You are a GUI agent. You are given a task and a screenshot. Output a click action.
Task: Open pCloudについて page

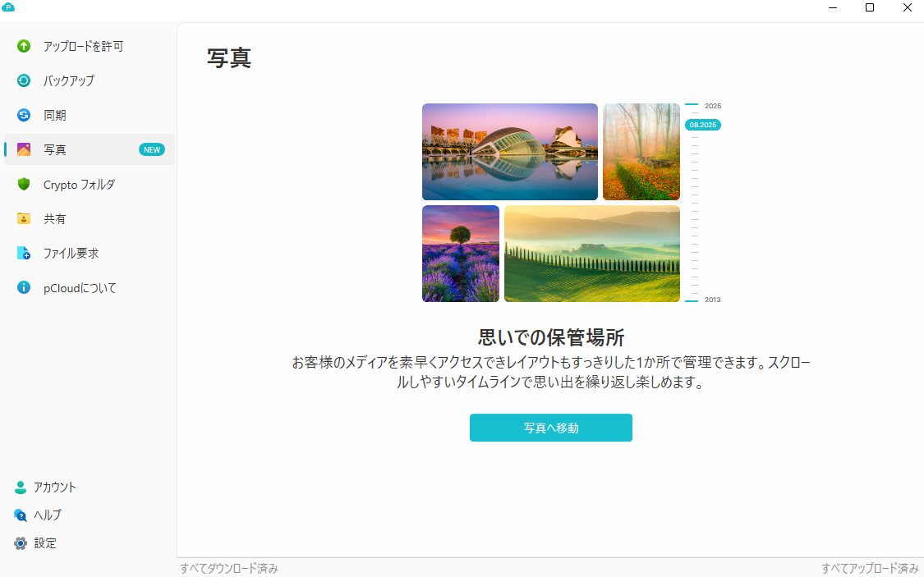(x=90, y=287)
